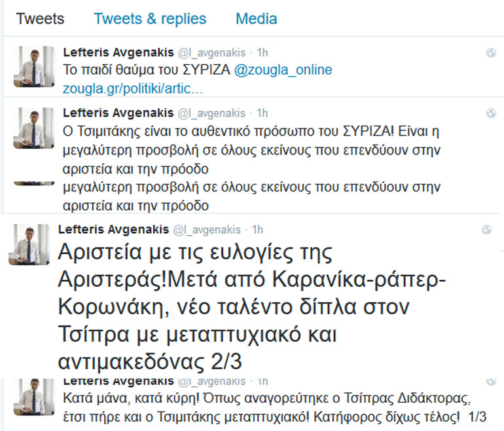Switch to the Tweets tab

pyautogui.click(x=40, y=18)
